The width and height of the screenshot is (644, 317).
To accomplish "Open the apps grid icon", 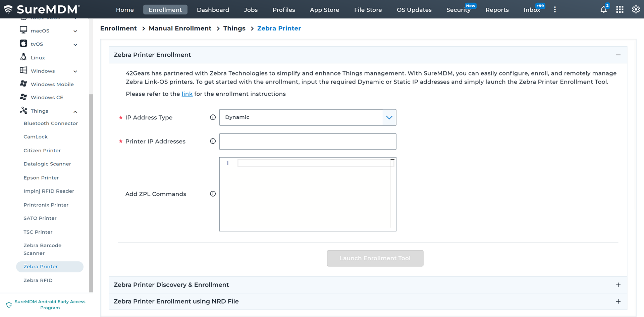I will pyautogui.click(x=620, y=9).
